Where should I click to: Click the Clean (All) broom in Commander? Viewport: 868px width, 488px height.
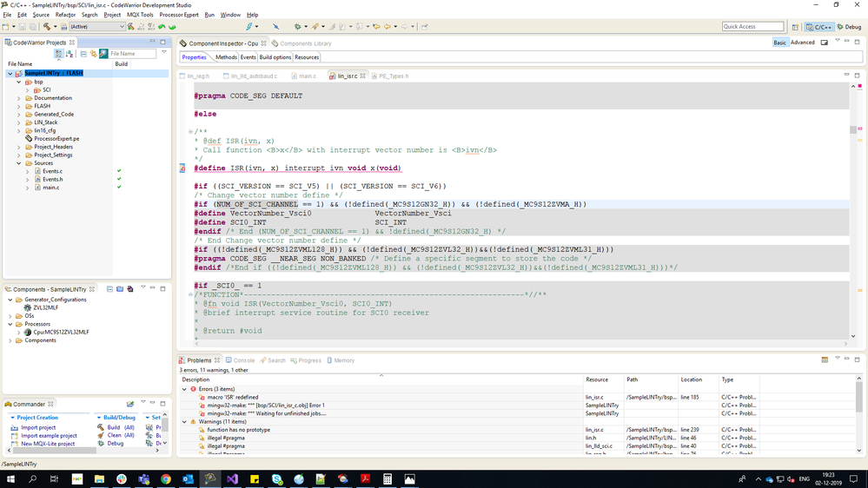(x=101, y=435)
